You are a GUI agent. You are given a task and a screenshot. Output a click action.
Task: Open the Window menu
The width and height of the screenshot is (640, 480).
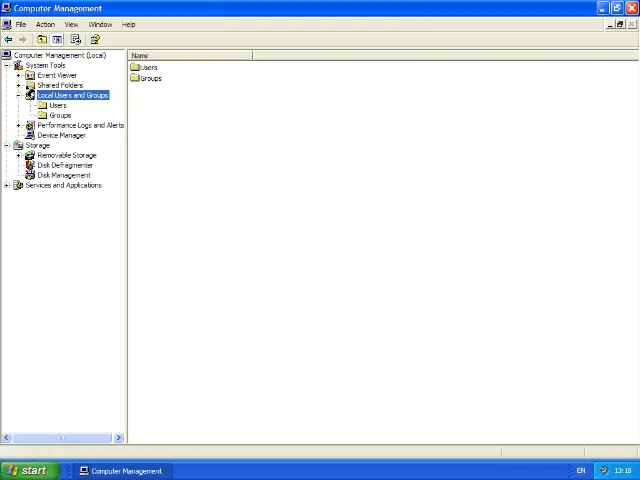(x=100, y=24)
